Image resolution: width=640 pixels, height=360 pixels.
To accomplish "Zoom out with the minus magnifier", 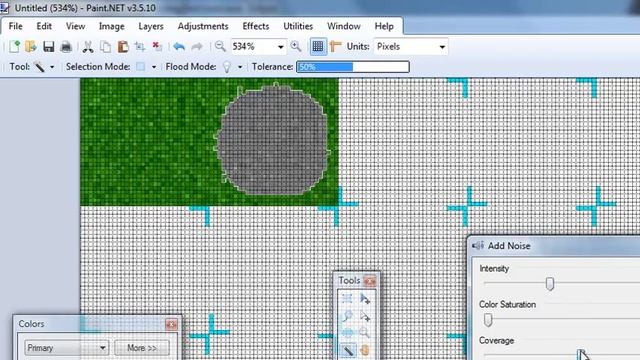I will pyautogui.click(x=220, y=47).
